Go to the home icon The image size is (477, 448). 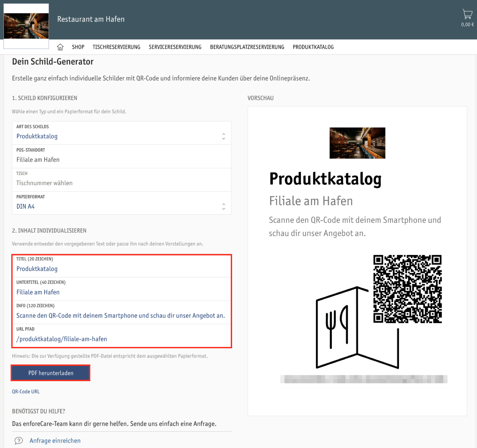[x=60, y=47]
